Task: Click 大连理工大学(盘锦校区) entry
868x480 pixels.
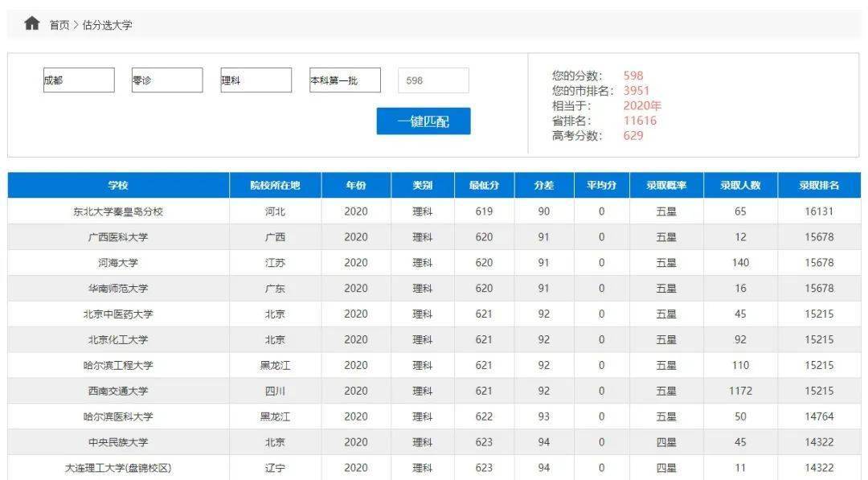Action: coord(118,468)
